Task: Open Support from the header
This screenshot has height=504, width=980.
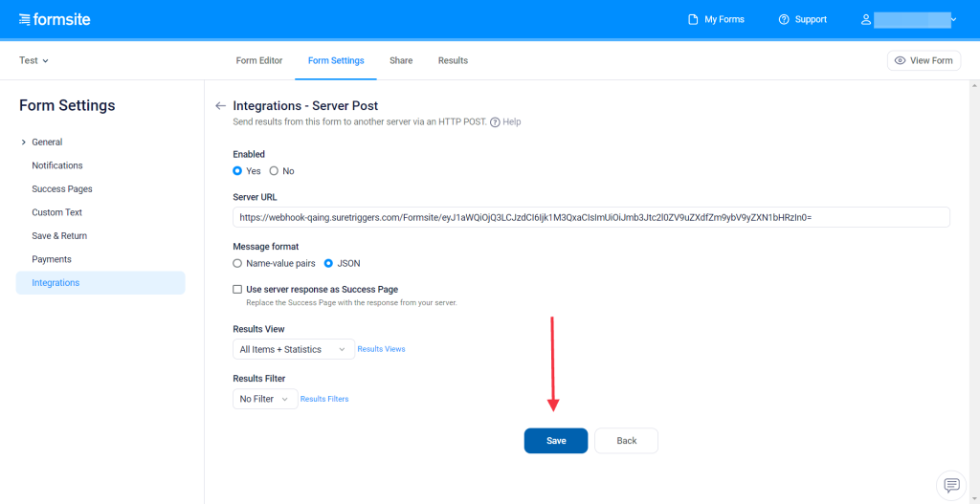Action: pos(802,19)
